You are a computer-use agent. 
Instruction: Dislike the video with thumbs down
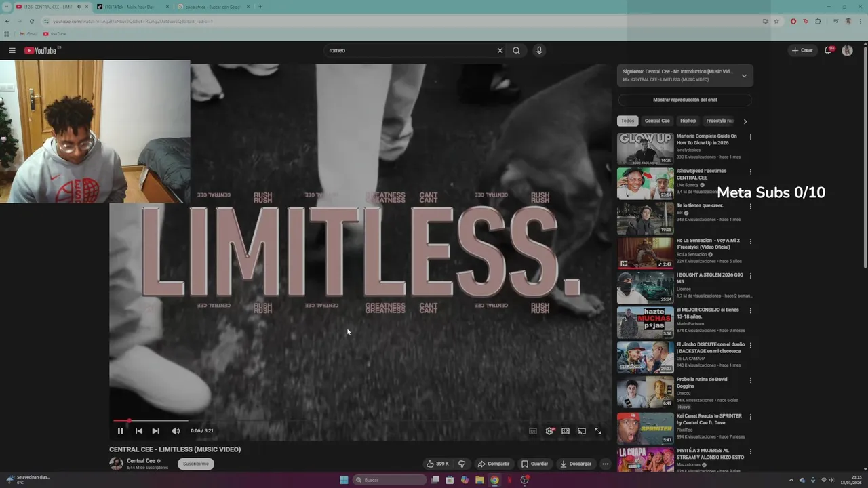[462, 464]
